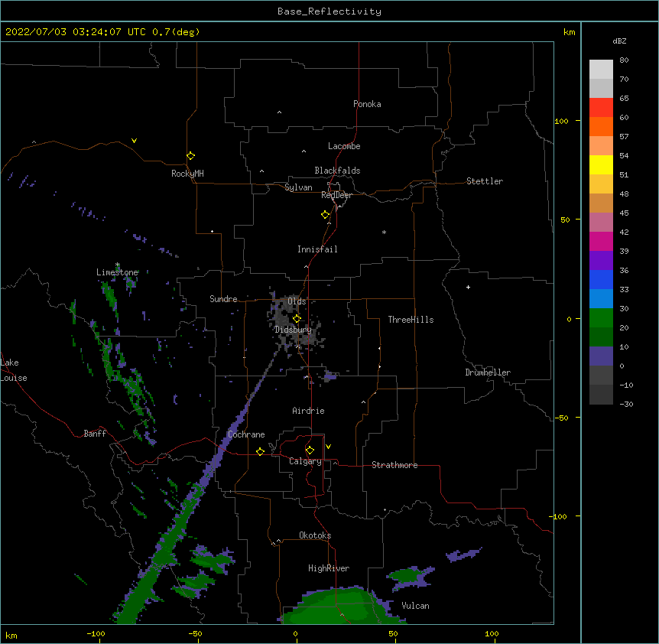Click the Lake Louise map label

point(14,370)
